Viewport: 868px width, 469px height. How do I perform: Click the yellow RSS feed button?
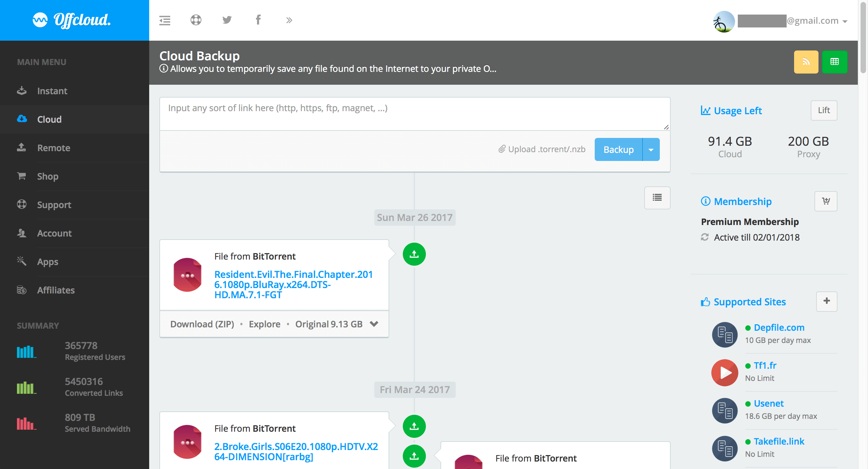click(806, 62)
